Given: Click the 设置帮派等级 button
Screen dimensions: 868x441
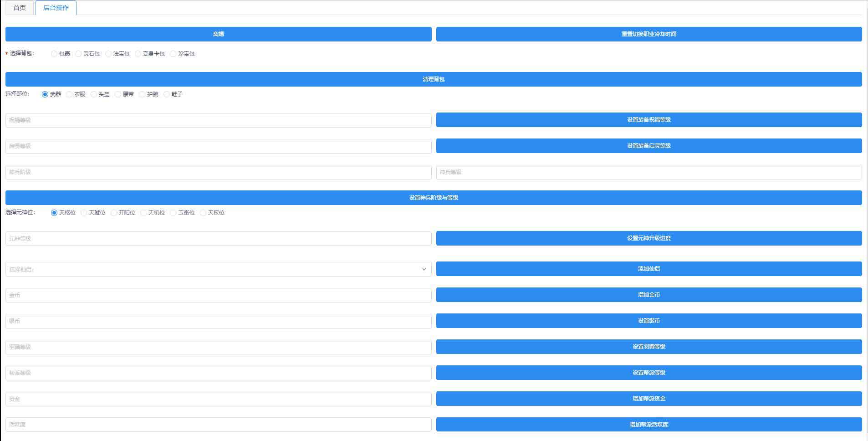Looking at the screenshot, I should [649, 373].
